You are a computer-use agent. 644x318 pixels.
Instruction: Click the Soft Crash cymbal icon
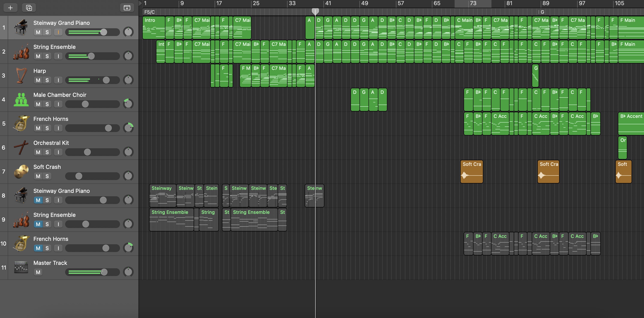(x=21, y=171)
